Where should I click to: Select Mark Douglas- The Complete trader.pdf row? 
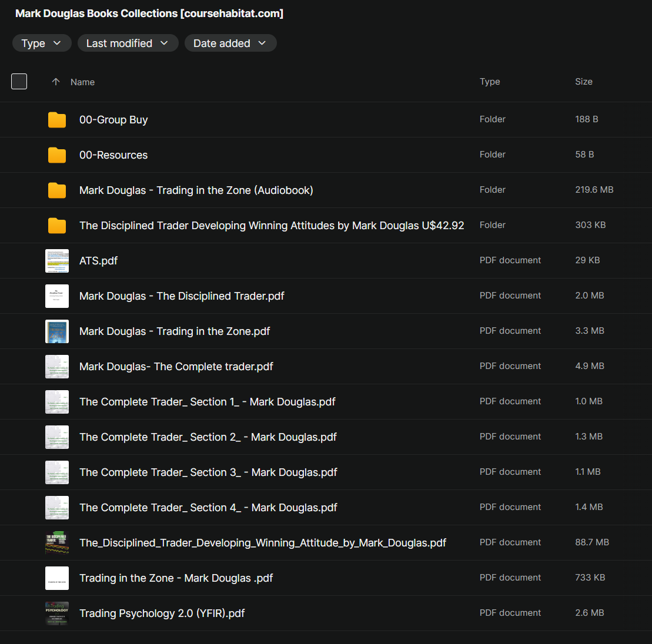pyautogui.click(x=176, y=367)
